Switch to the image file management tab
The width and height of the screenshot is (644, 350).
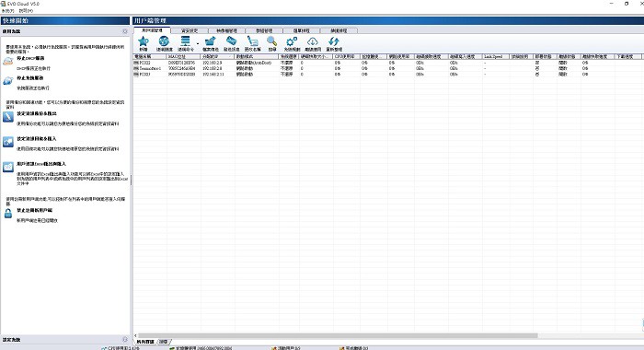point(226,30)
